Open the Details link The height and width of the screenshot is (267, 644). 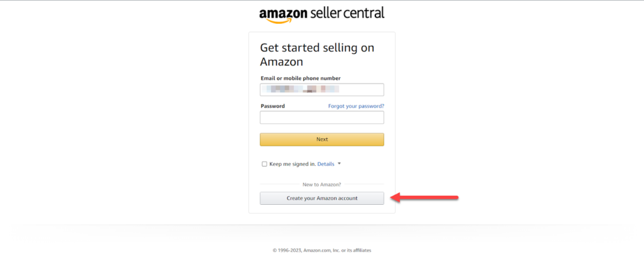(x=326, y=164)
